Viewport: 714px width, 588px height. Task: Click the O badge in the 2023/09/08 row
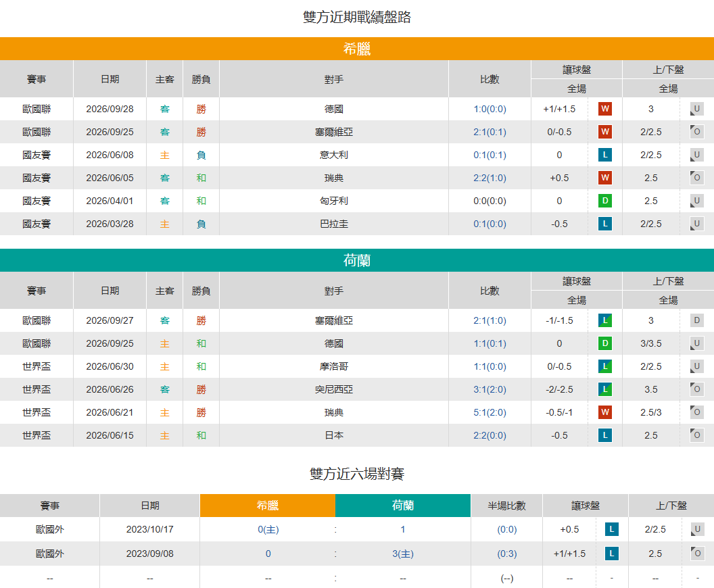tap(697, 554)
